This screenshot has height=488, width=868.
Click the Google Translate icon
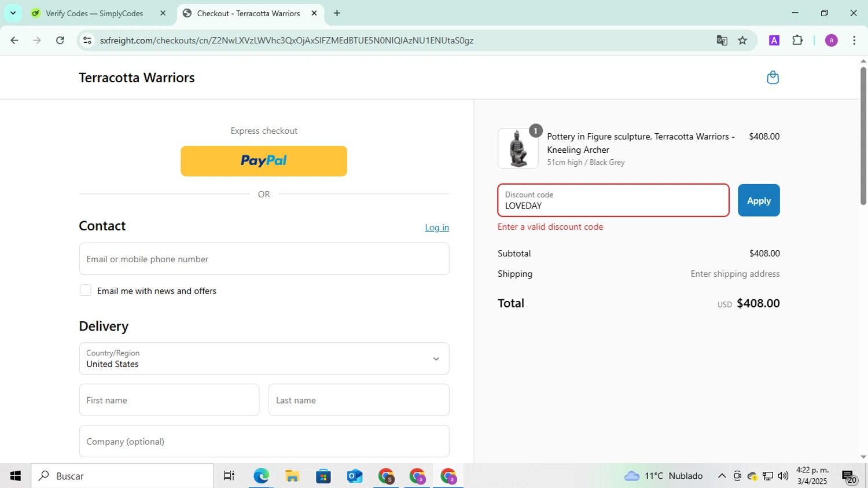(x=722, y=41)
